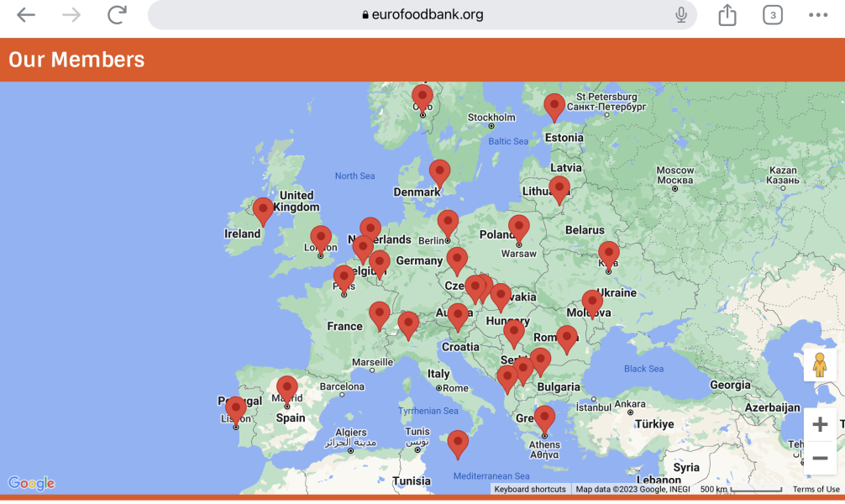Viewport: 845px width, 504px height.
Task: Go back with the browser back arrow
Action: click(25, 14)
